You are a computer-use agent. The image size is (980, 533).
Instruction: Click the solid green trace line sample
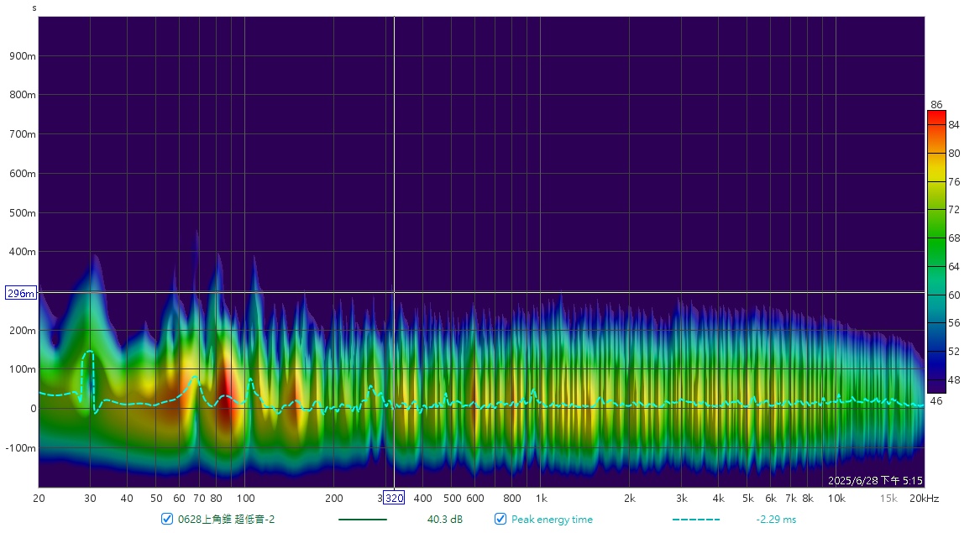click(x=363, y=520)
